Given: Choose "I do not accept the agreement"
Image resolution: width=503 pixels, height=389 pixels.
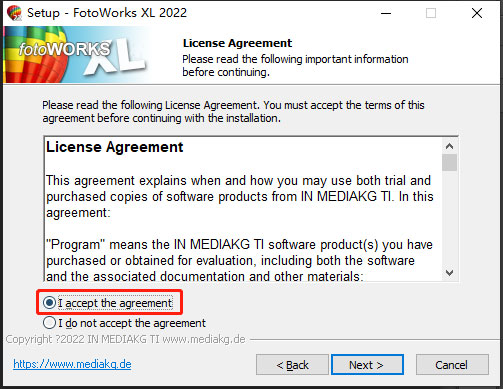Looking at the screenshot, I should point(49,323).
